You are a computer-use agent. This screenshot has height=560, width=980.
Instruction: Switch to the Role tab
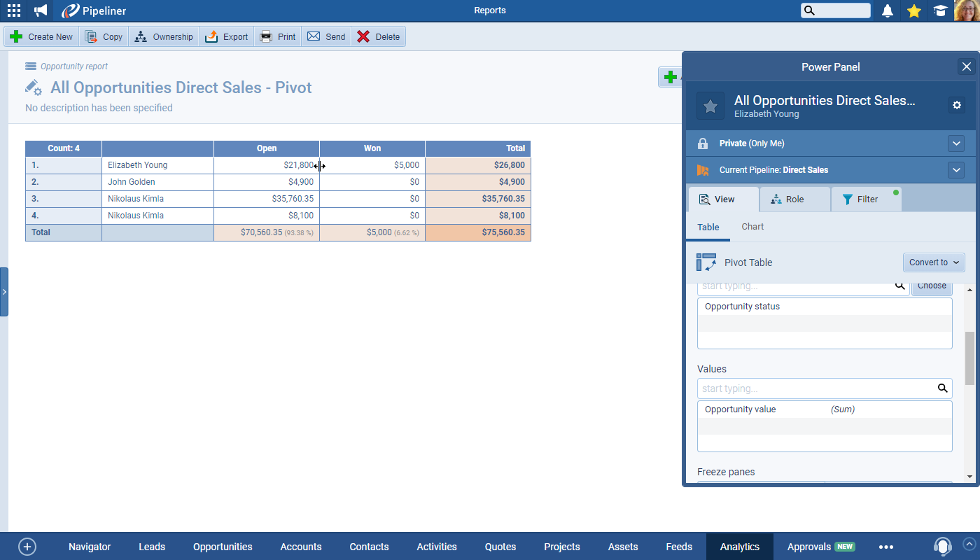794,199
